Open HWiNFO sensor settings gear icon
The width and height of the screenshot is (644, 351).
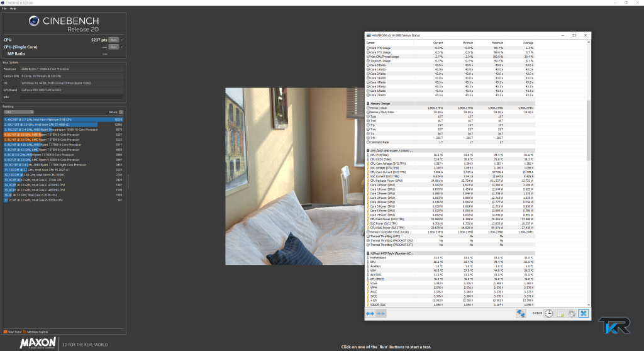pyautogui.click(x=572, y=314)
